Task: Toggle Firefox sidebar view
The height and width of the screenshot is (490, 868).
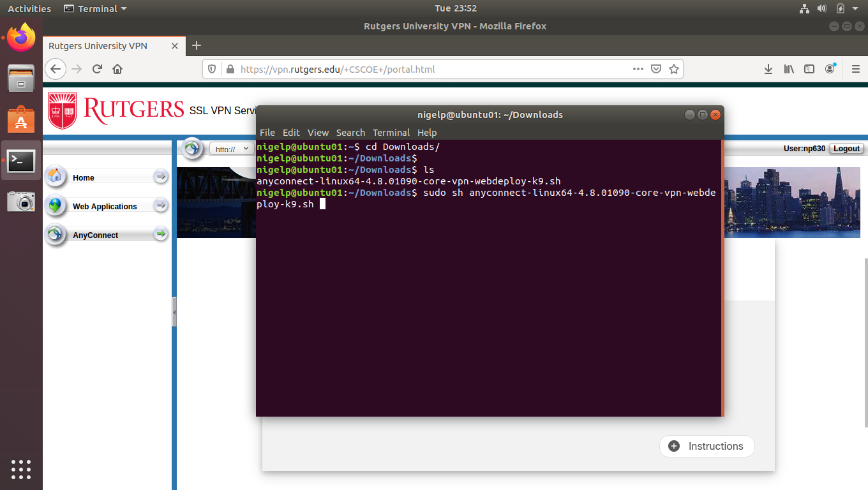Action: [809, 69]
